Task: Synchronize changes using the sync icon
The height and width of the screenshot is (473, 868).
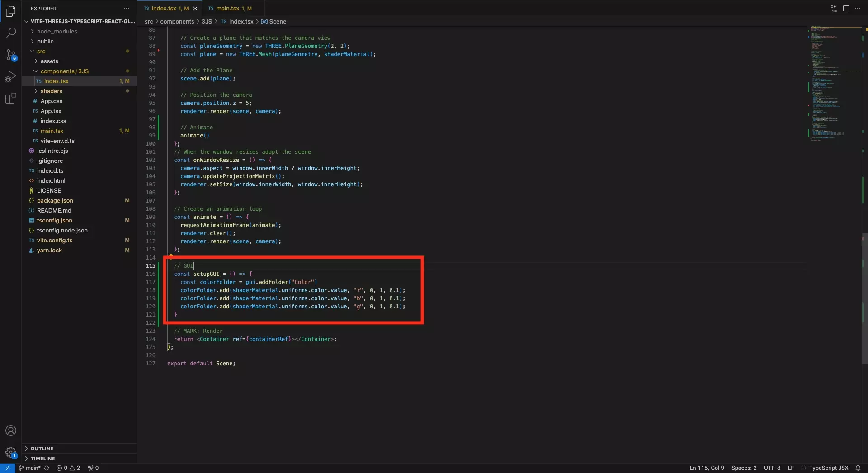Action: 47,468
